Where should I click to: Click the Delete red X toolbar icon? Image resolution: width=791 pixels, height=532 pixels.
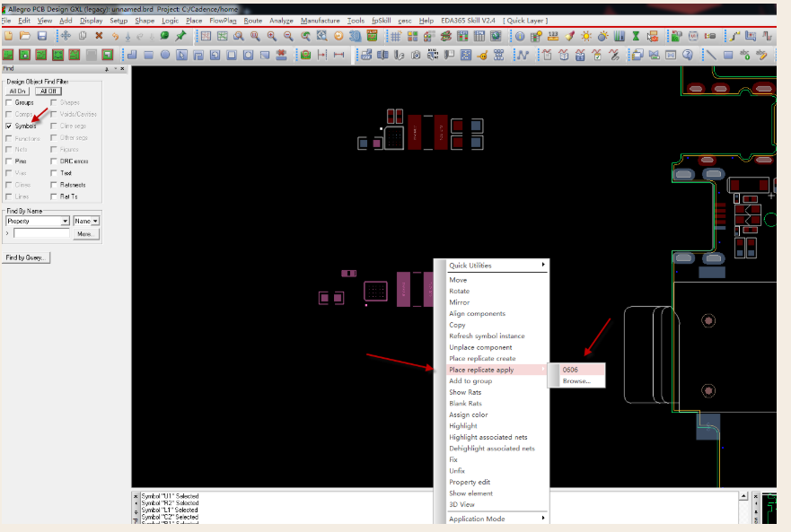pyautogui.click(x=99, y=36)
